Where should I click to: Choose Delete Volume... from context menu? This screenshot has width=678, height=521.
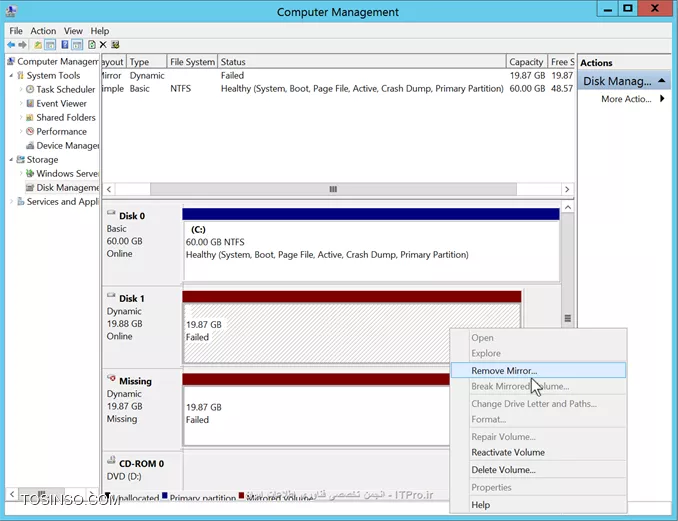tap(538, 470)
